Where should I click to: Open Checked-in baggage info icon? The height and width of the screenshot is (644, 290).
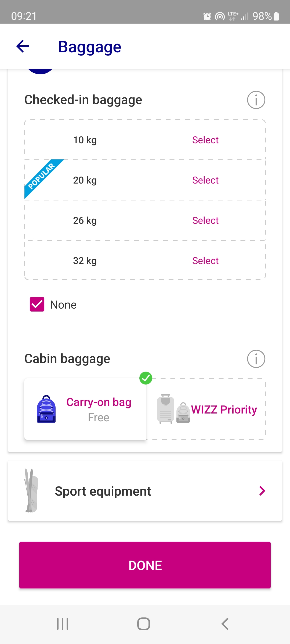click(x=256, y=100)
